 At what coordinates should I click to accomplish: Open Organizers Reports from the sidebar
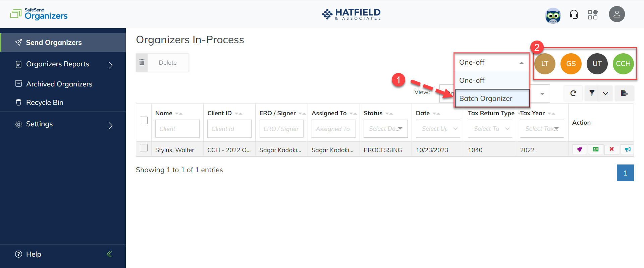pyautogui.click(x=58, y=64)
